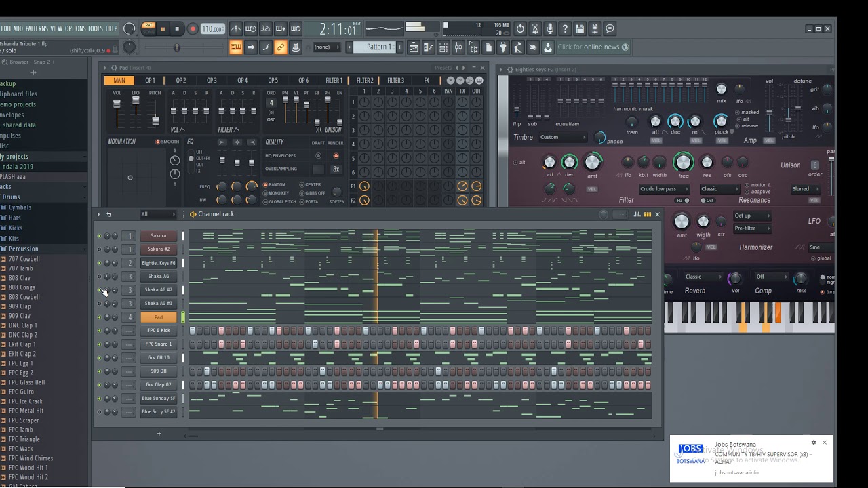Toggle typing keyboard to piano icon

pyautogui.click(x=236, y=47)
